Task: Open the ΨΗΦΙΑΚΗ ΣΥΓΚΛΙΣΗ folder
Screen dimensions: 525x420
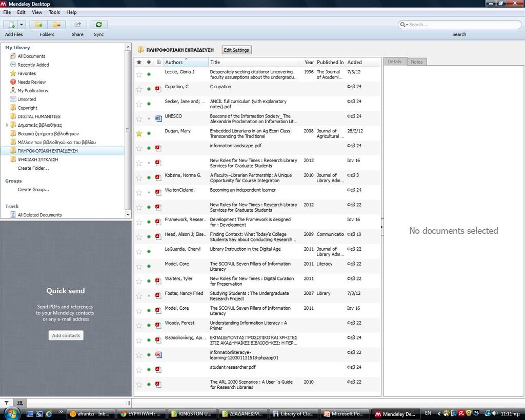Action: pos(37,159)
